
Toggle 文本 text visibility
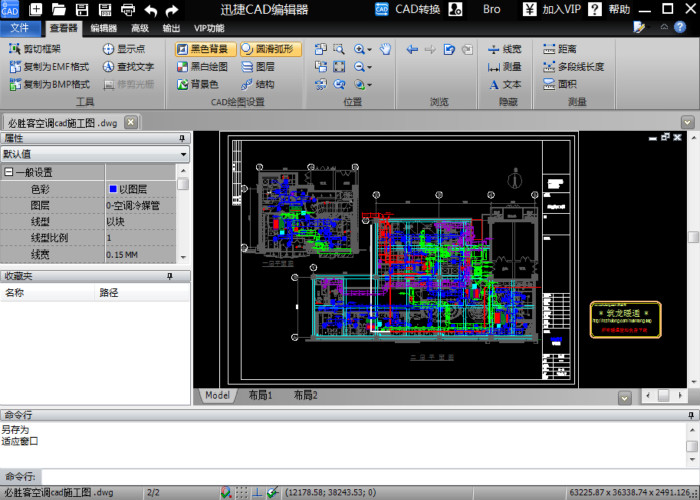click(x=505, y=84)
